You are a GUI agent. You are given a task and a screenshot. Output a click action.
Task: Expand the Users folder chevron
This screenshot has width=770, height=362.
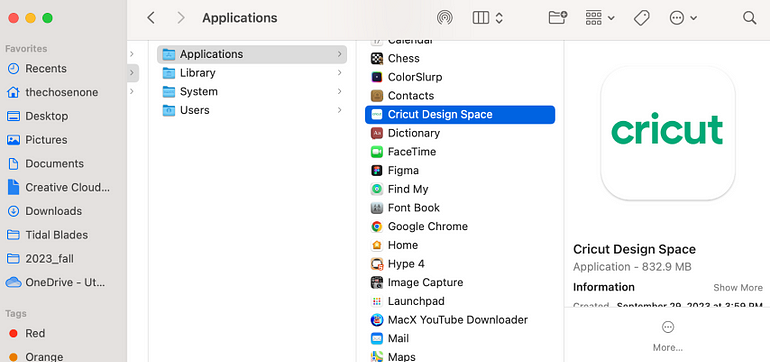pyautogui.click(x=339, y=110)
